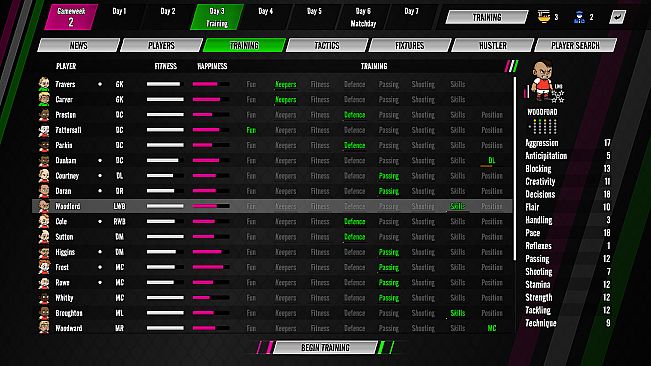Click the PLAYER column header

point(66,66)
